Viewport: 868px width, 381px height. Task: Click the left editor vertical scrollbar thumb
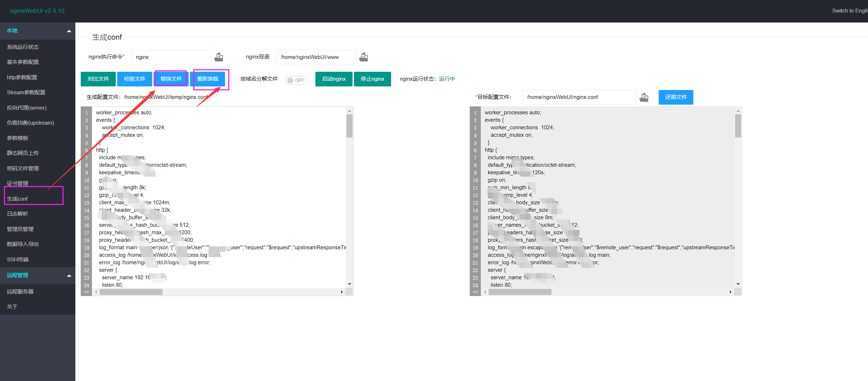coord(349,126)
